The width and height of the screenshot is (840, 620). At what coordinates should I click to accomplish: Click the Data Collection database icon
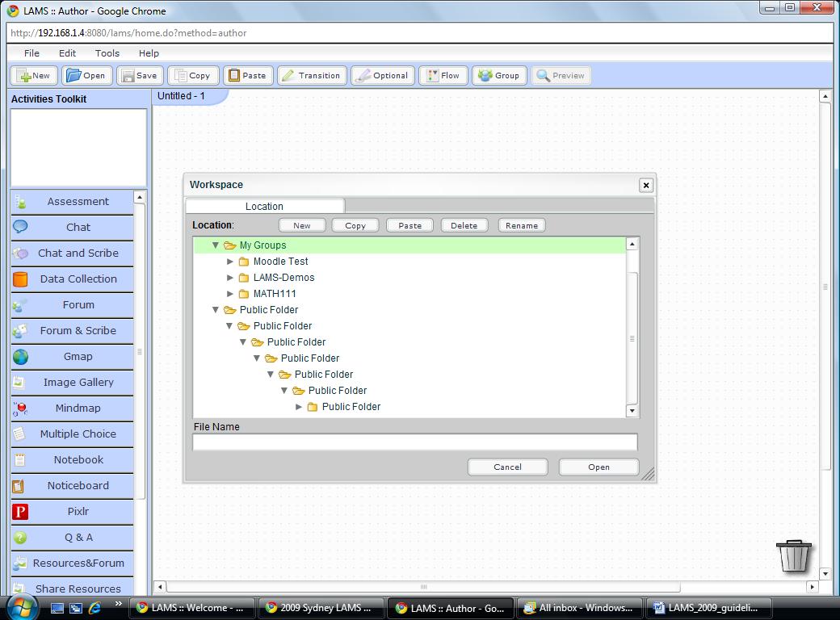pyautogui.click(x=20, y=279)
